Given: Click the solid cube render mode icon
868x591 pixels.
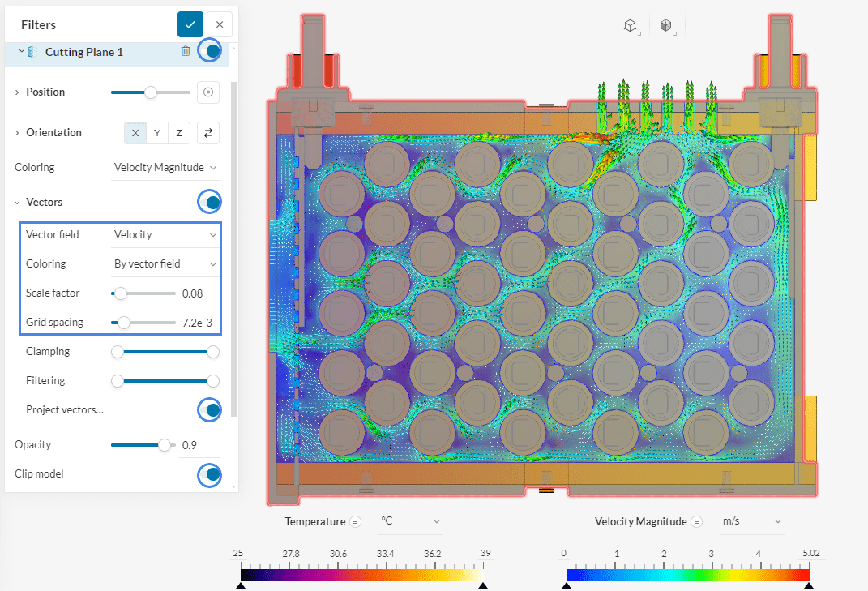Looking at the screenshot, I should coord(666,26).
